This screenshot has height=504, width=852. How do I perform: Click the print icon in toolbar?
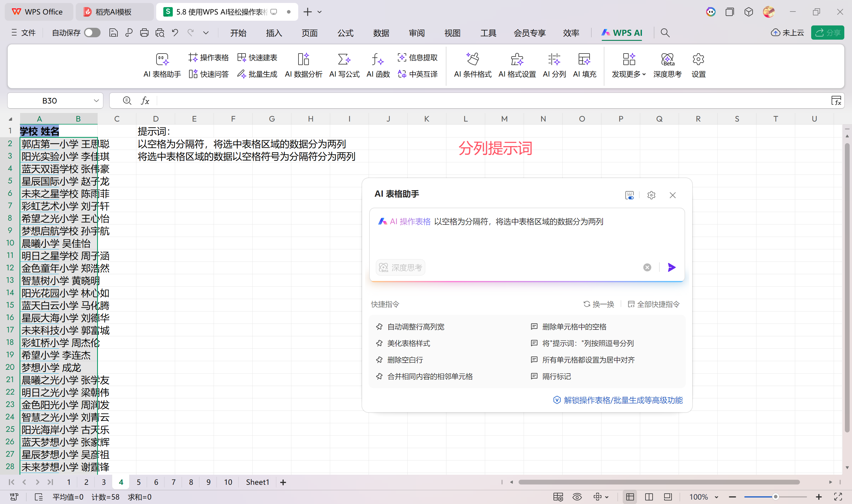144,33
